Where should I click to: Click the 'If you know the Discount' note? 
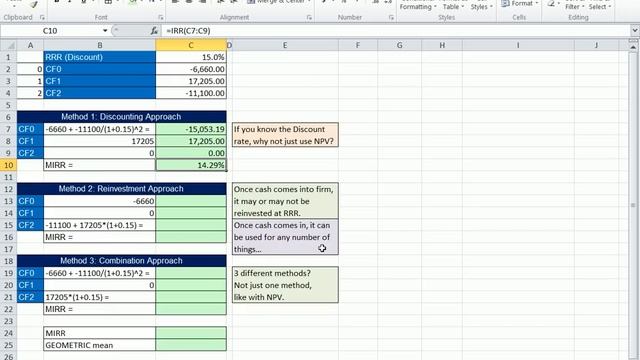(285, 135)
